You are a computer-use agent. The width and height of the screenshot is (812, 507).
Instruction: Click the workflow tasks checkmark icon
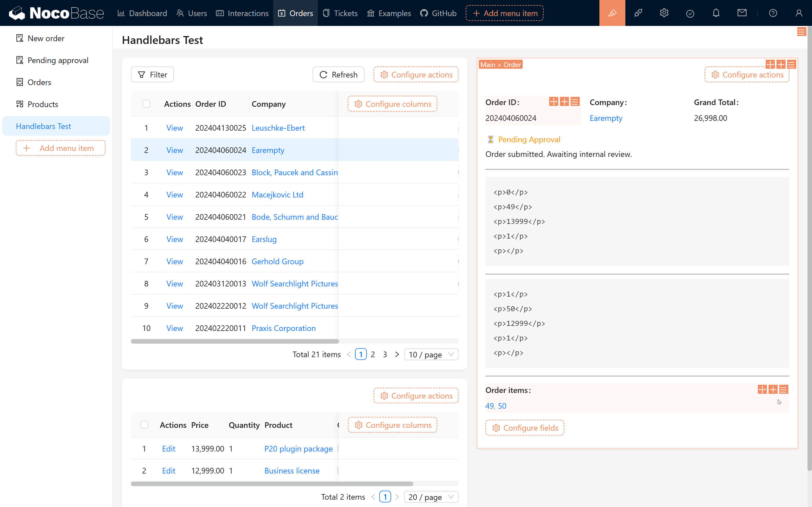point(690,13)
